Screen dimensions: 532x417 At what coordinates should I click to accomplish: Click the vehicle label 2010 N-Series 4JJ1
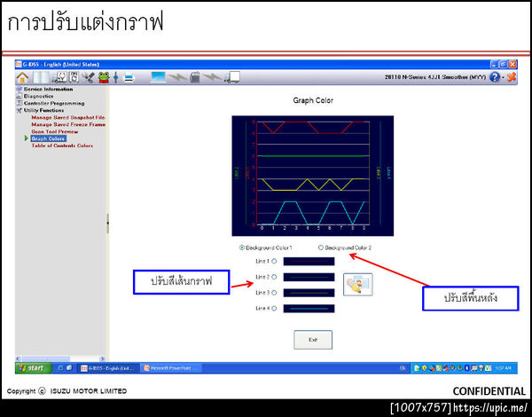[435, 77]
